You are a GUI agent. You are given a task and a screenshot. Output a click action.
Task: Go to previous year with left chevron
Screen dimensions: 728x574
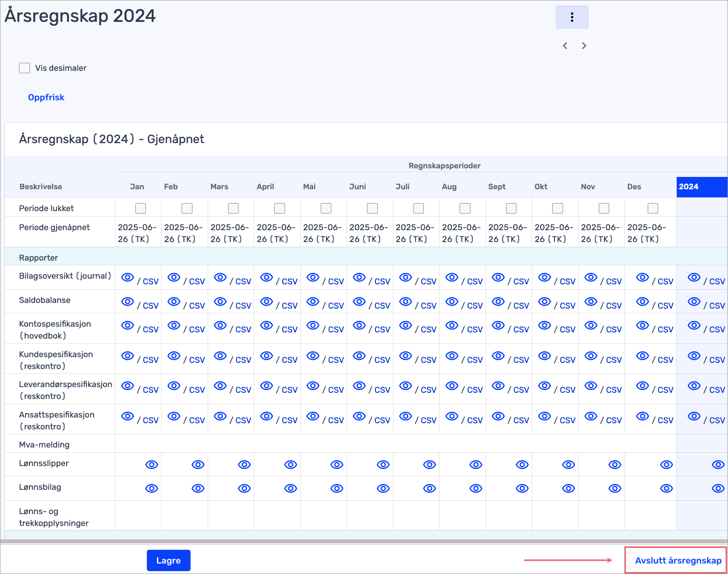(565, 46)
